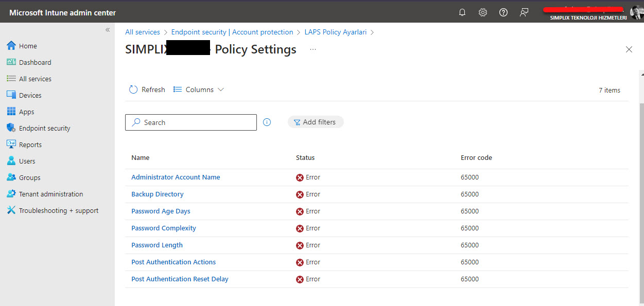644x306 pixels.
Task: Click the notifications bell icon
Action: (462, 12)
